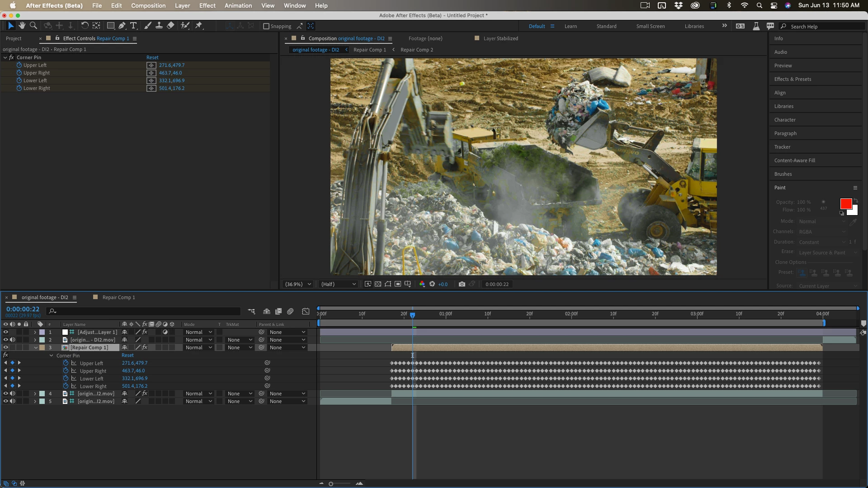Select the Zoom tool
Screen dimensions: 868x488
pos(33,26)
